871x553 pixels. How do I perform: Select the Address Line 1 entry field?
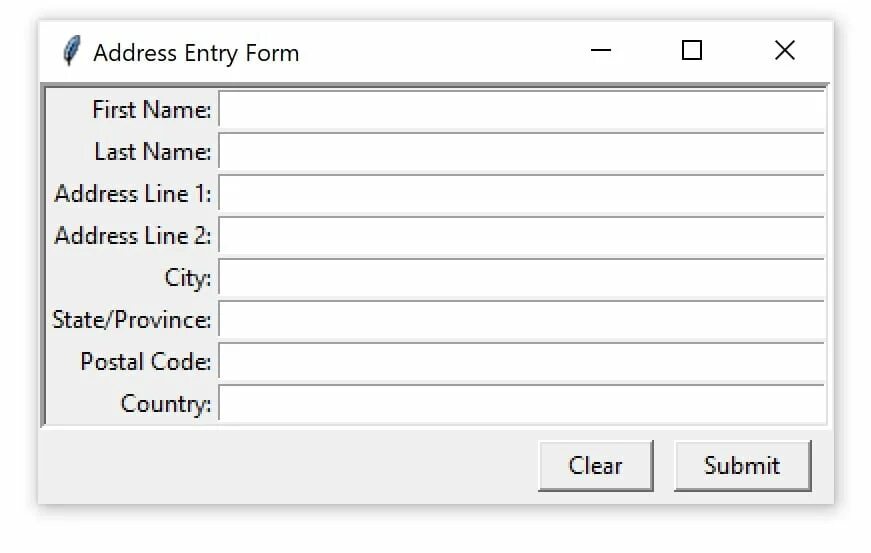(521, 194)
